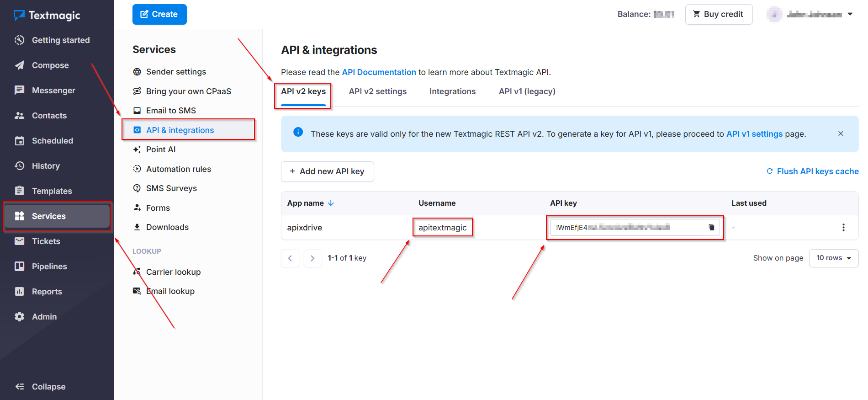Image resolution: width=868 pixels, height=400 pixels.
Task: Open the Compose page
Action: pos(57,65)
